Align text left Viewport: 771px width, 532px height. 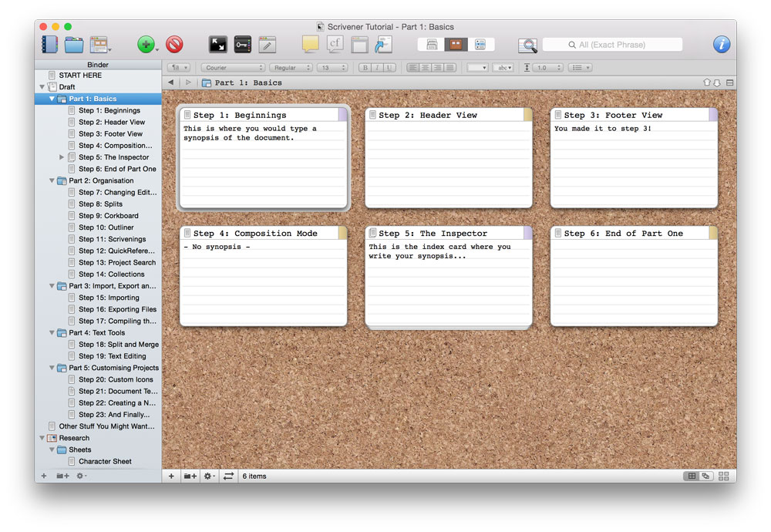[413, 67]
